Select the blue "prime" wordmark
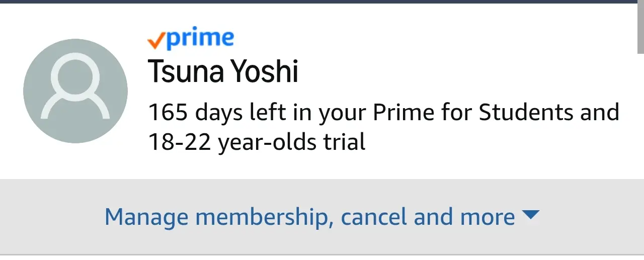 point(200,39)
